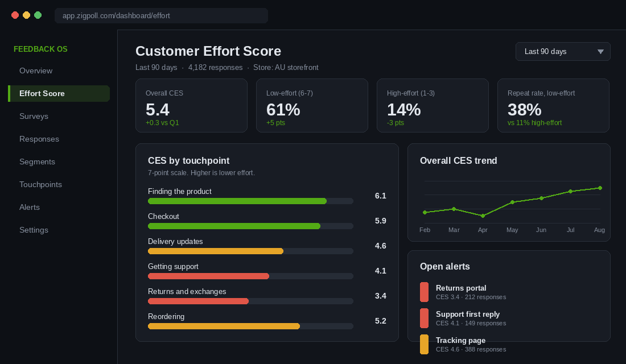The image size is (626, 364).
Task: Click the red severity marker for Returns portal
Action: pos(425,292)
